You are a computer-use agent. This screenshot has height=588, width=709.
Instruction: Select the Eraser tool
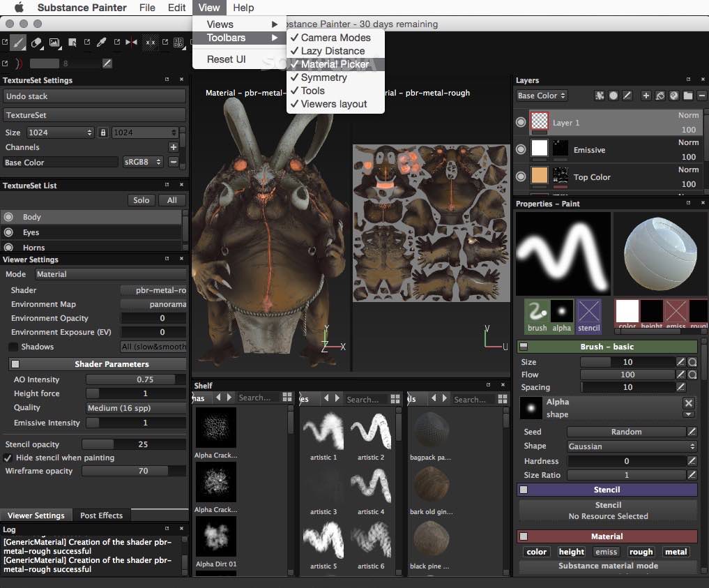tap(36, 43)
